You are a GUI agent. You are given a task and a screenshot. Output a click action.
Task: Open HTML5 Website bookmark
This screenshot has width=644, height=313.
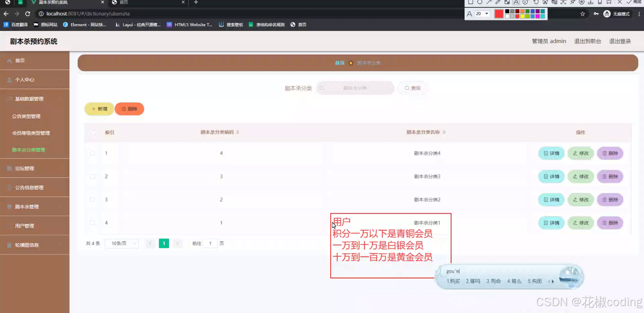click(190, 25)
